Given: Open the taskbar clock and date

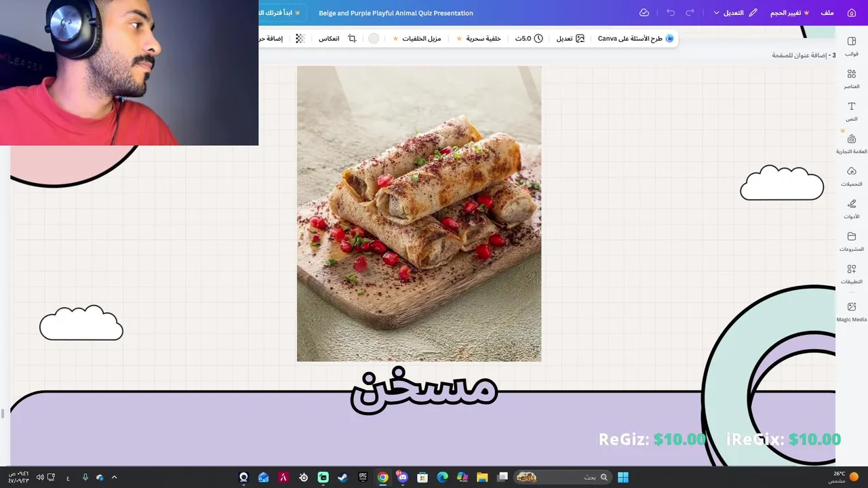Looking at the screenshot, I should click(x=19, y=477).
